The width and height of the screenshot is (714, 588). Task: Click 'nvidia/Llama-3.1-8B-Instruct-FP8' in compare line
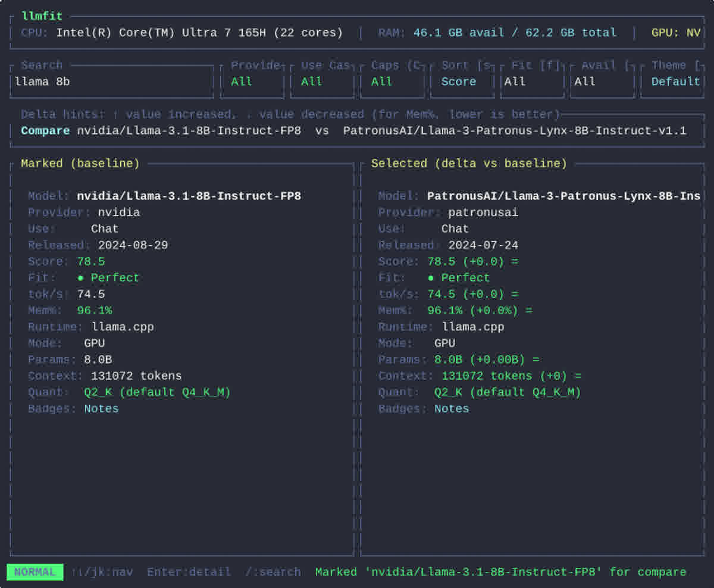pyautogui.click(x=189, y=130)
